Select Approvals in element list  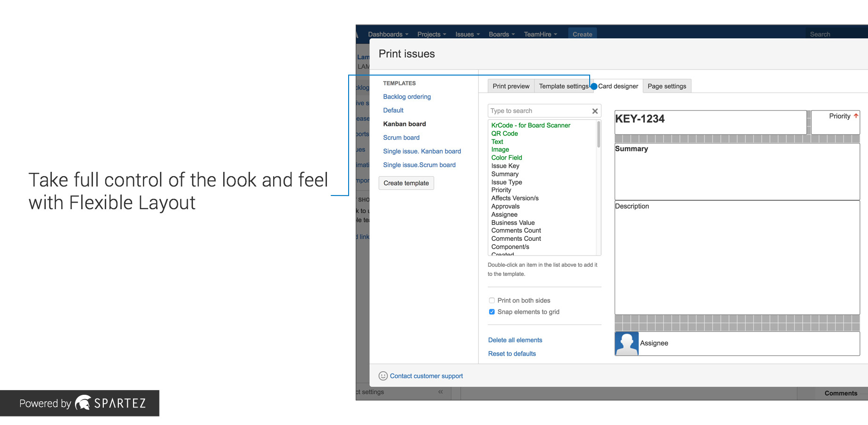tap(505, 206)
